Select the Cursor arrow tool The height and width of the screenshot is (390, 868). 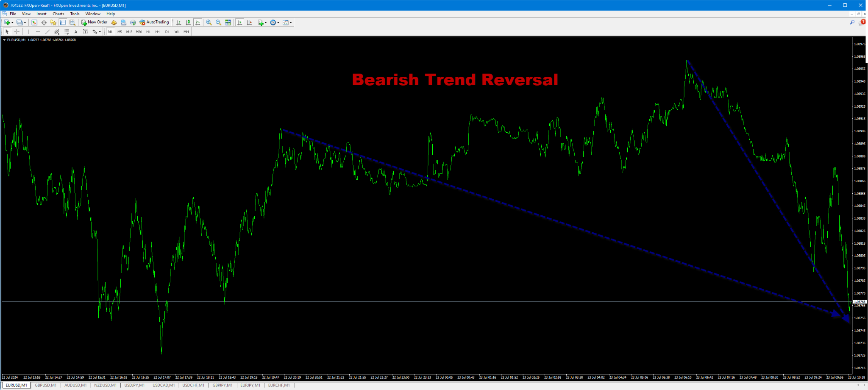(7, 32)
